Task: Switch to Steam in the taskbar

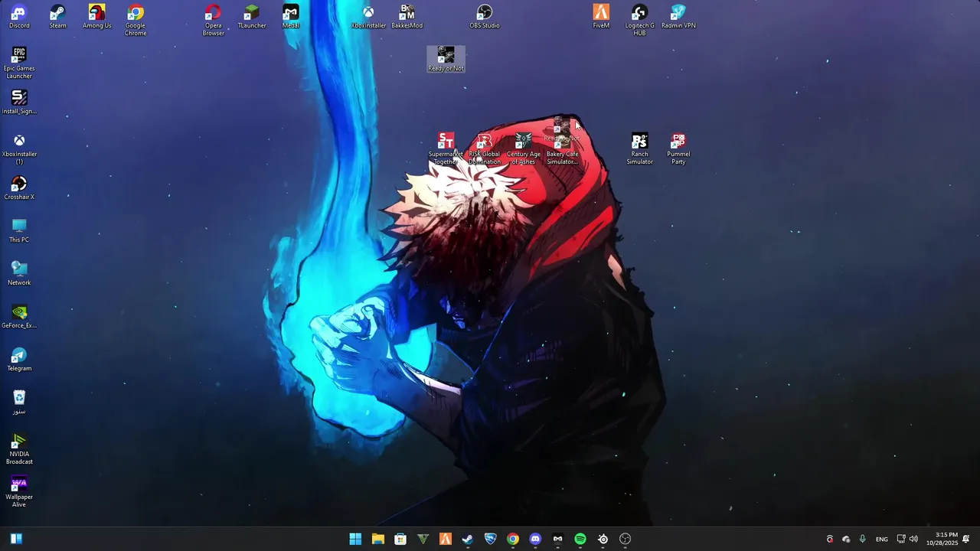Action: 468,539
